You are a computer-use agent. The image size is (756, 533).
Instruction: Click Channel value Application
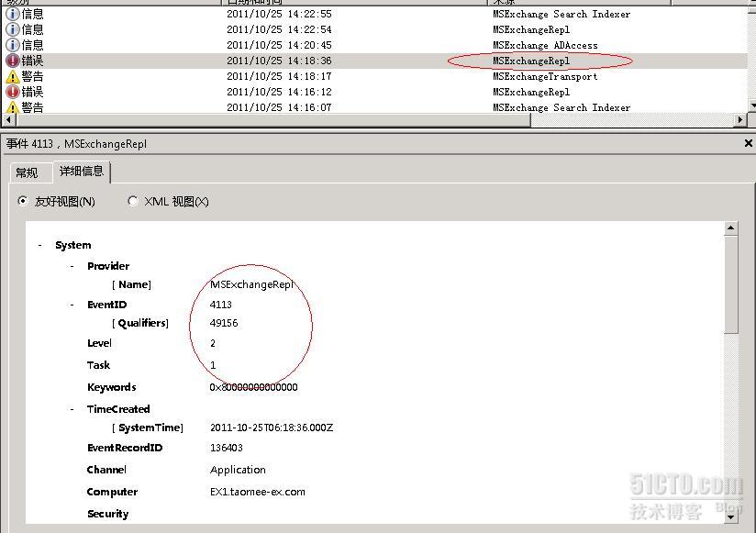pyautogui.click(x=238, y=470)
